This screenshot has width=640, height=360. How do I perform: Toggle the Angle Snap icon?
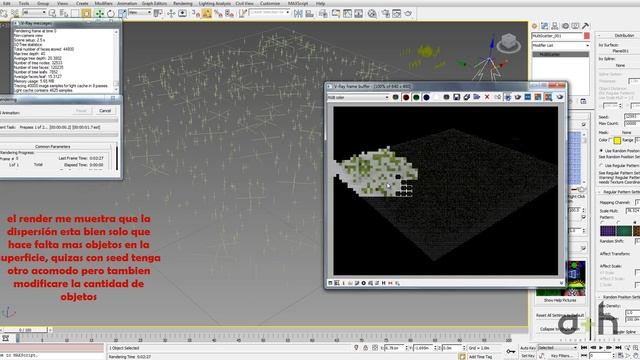pyautogui.click(x=207, y=13)
